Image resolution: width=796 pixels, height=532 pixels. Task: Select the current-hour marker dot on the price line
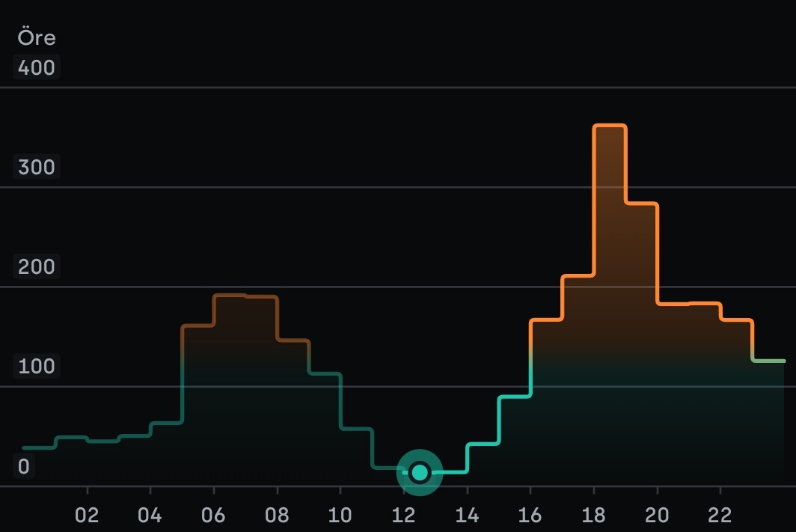420,473
